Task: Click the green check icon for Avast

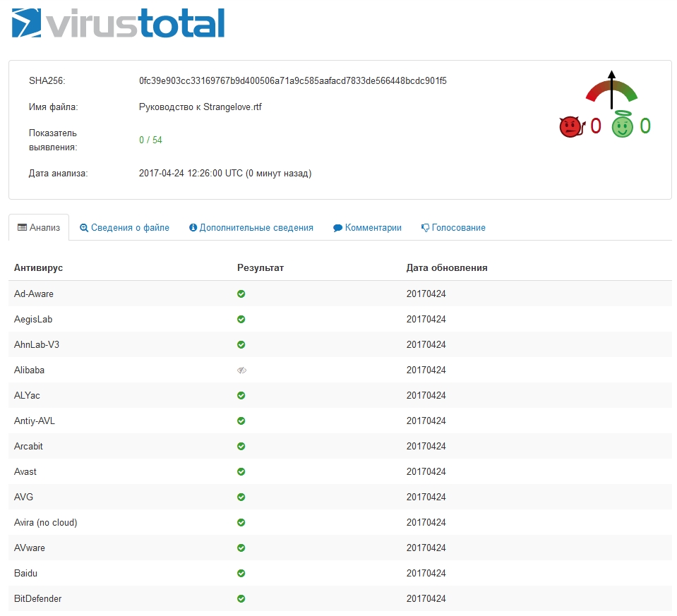Action: (241, 472)
